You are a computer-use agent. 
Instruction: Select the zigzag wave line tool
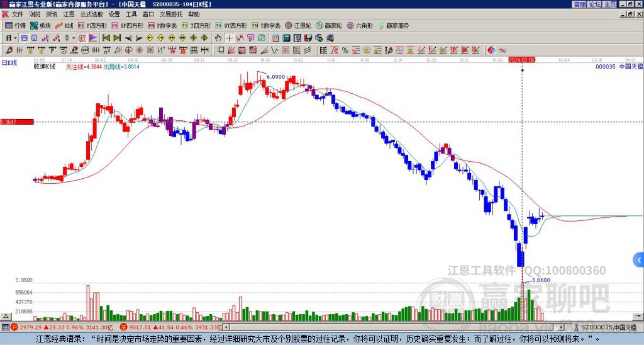click(274, 50)
